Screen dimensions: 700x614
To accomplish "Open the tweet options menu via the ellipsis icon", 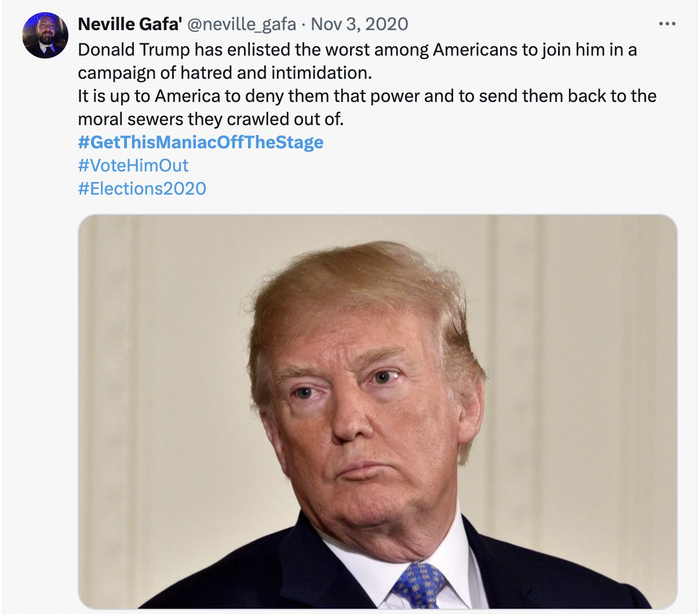I will point(668,23).
